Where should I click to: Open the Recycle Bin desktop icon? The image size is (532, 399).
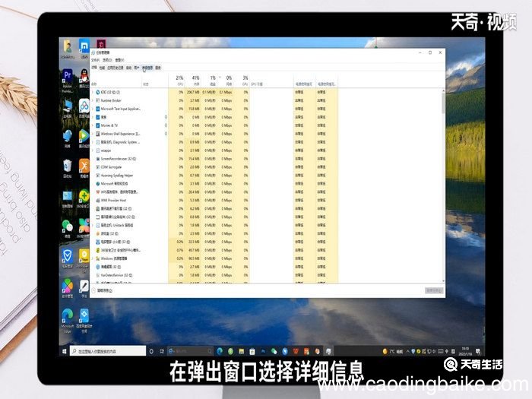tap(67, 168)
